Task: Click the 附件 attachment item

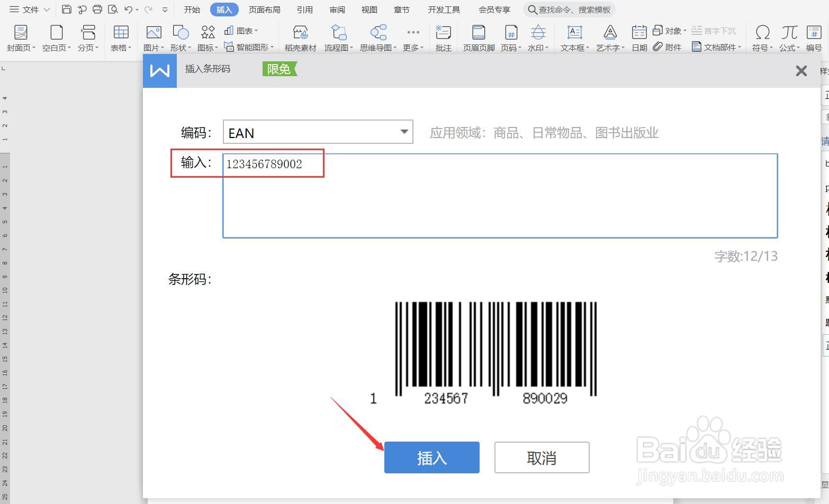Action: pos(667,47)
